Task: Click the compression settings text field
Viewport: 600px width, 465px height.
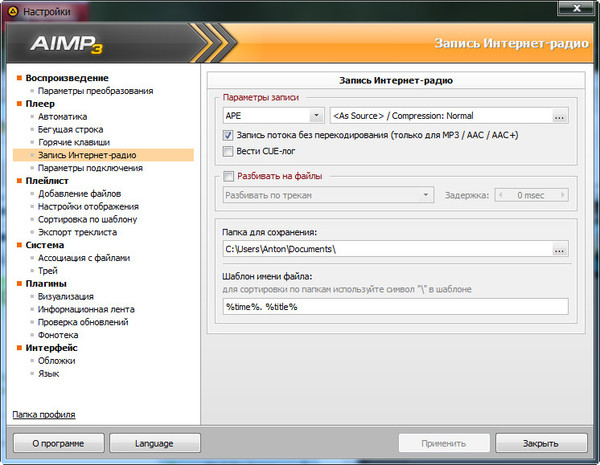Action: point(441,116)
